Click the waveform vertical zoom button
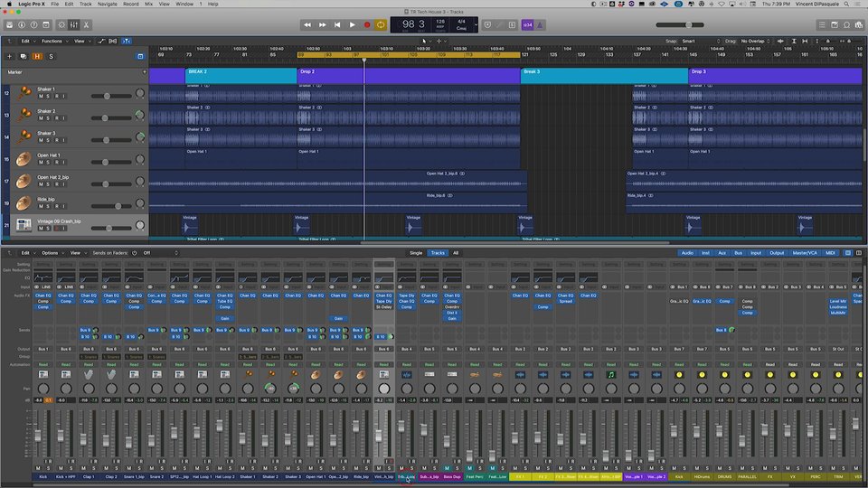 coord(780,41)
